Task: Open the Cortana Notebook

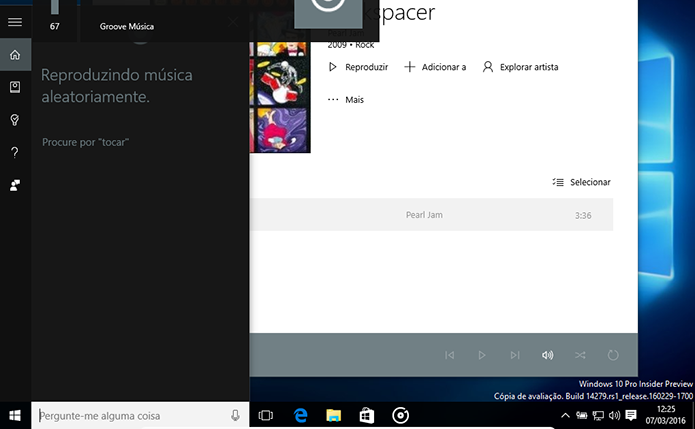Action: click(15, 87)
